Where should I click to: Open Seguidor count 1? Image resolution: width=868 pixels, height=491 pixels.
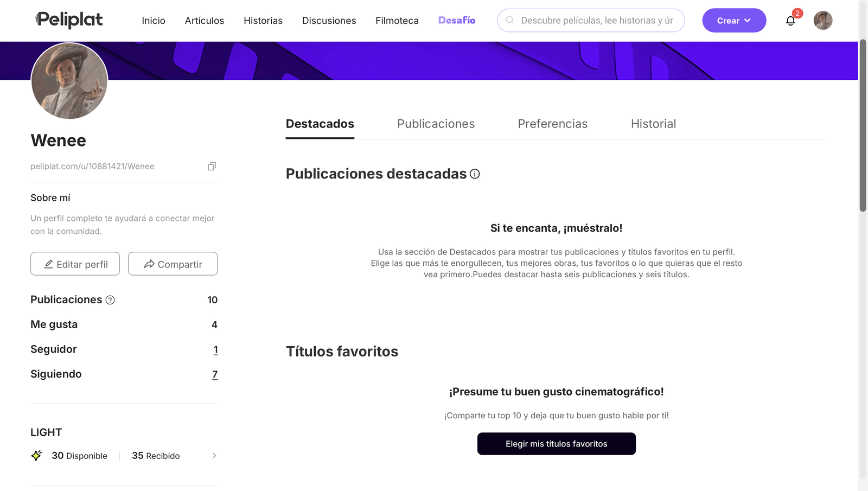tap(215, 350)
